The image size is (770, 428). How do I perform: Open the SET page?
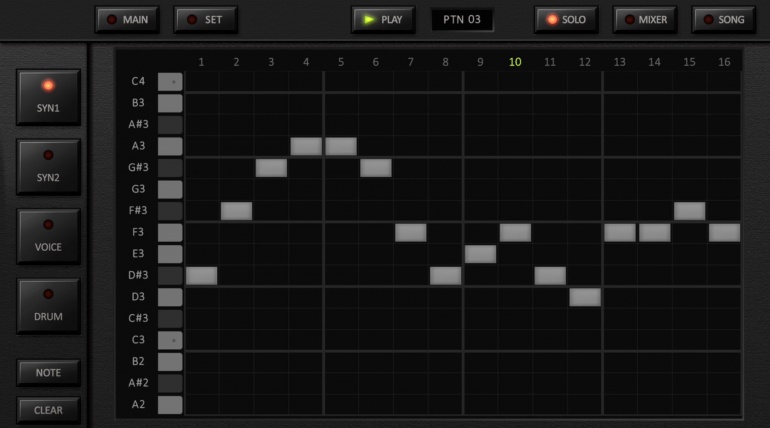[206, 20]
